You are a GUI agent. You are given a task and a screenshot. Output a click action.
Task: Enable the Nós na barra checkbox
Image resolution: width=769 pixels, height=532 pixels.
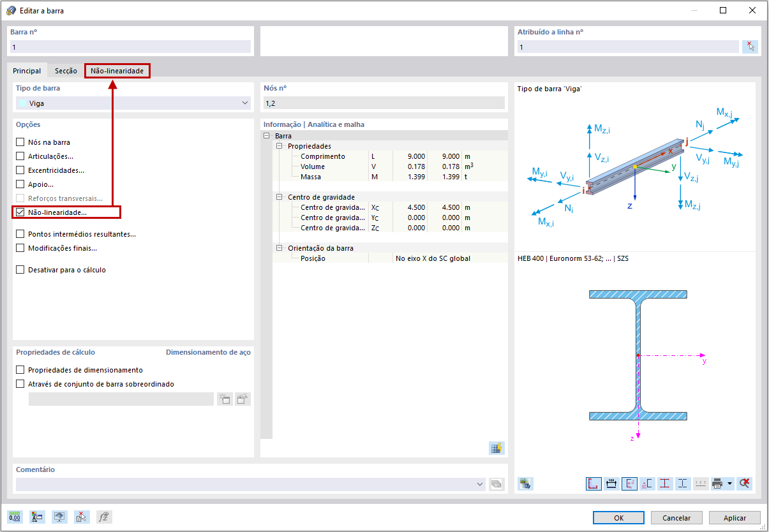pyautogui.click(x=20, y=142)
